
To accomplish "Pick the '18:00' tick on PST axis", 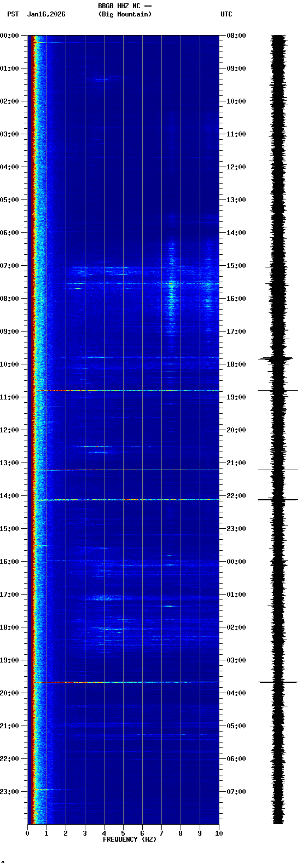I will 9,627.
